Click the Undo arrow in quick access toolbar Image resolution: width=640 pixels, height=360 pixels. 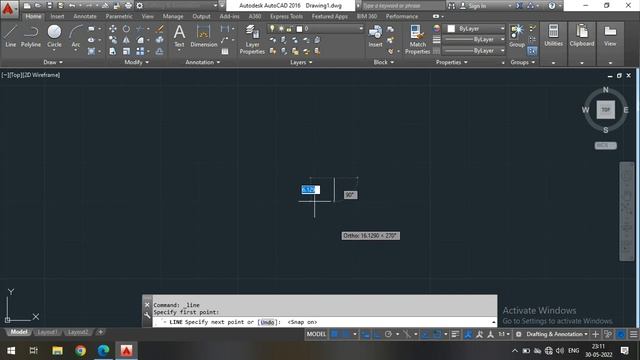coord(72,6)
